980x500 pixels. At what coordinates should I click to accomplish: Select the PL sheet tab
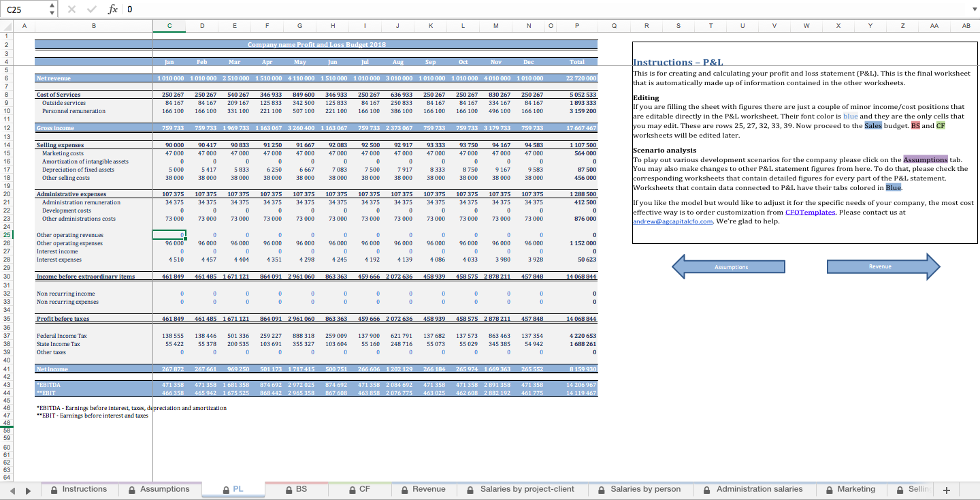[x=233, y=489]
